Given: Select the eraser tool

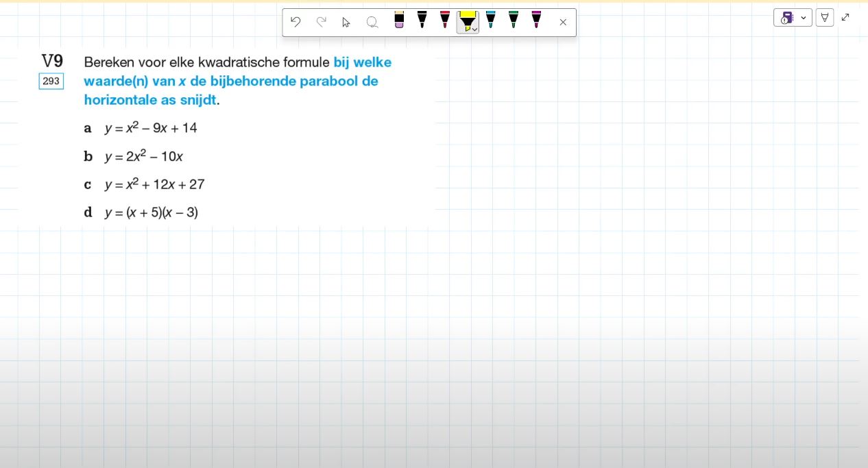Looking at the screenshot, I should (x=399, y=20).
